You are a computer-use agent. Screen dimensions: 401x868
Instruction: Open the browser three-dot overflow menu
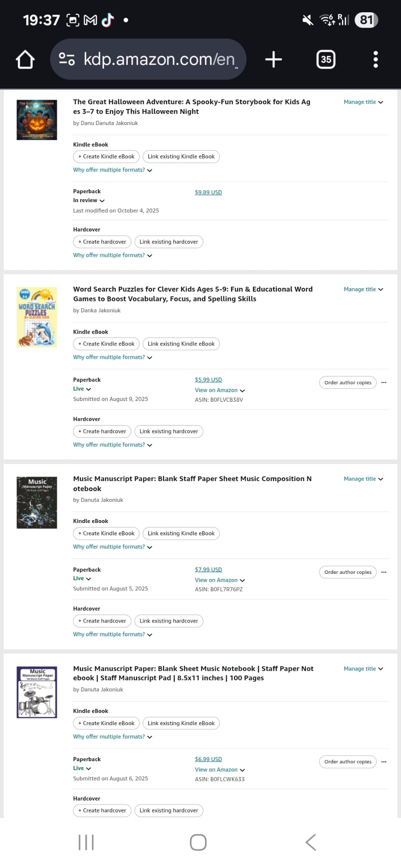click(376, 59)
